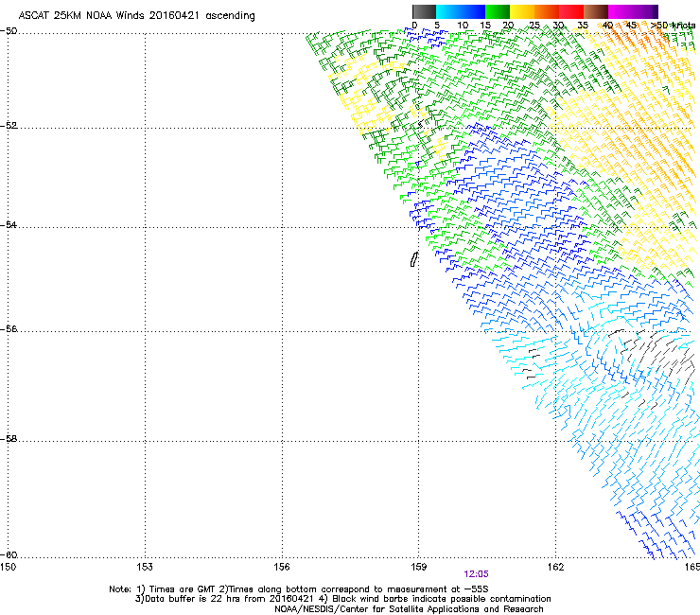Click the yellow 20-25 knots color band
700x615 pixels.
point(522,11)
